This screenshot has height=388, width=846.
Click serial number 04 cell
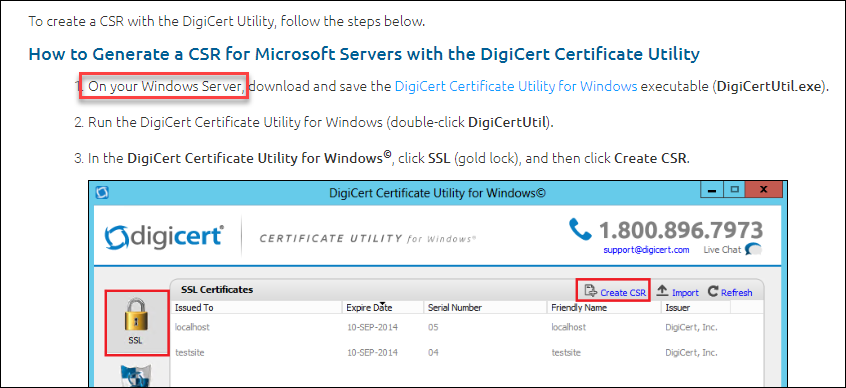coord(433,353)
